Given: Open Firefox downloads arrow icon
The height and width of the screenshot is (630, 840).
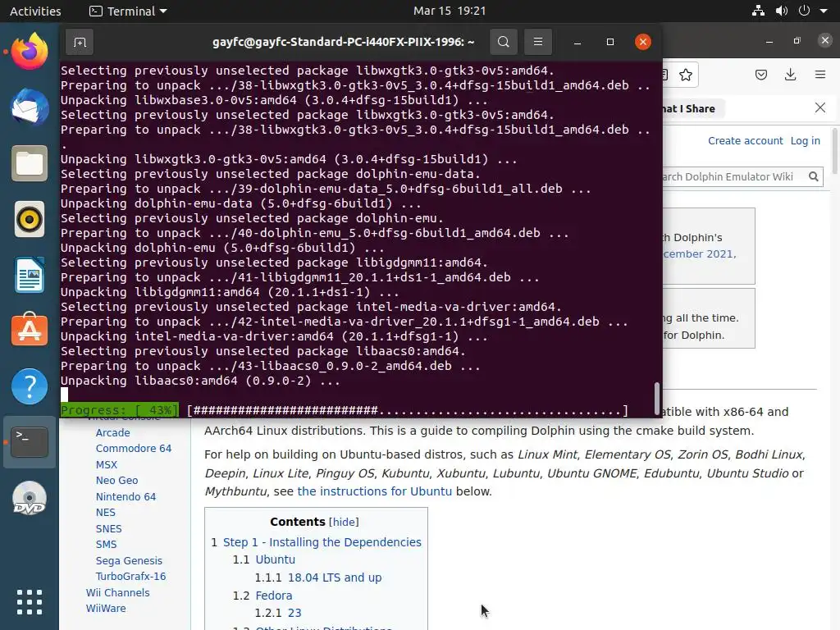Looking at the screenshot, I should (790, 75).
